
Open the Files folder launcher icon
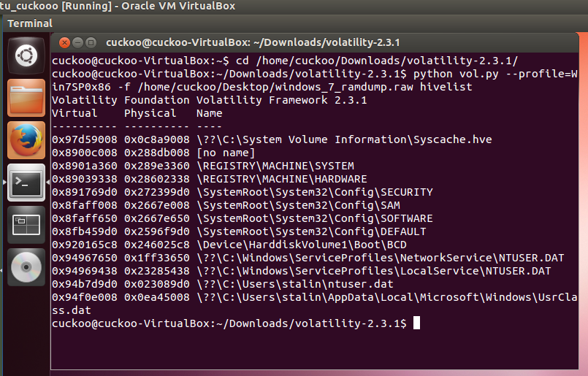(26, 98)
